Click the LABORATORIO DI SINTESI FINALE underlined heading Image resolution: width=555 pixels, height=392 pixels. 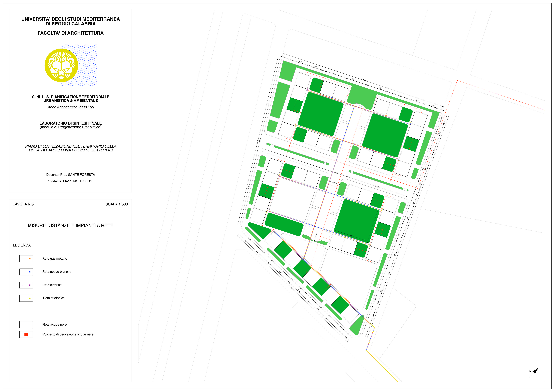(71, 123)
